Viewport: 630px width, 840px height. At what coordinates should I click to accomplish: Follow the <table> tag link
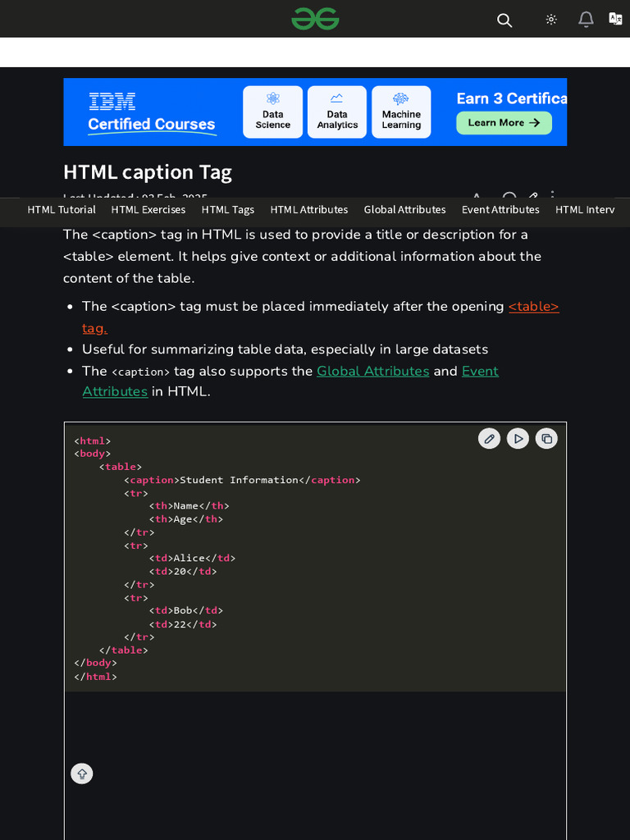(x=533, y=307)
